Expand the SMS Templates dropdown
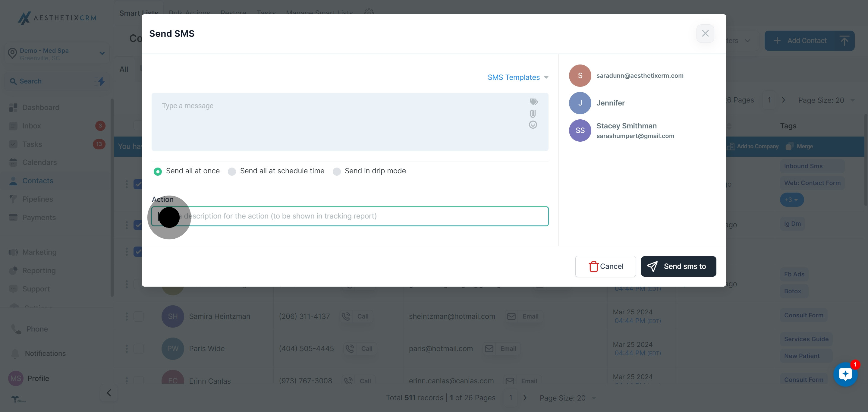Screen dimensions: 868x412 517,77
